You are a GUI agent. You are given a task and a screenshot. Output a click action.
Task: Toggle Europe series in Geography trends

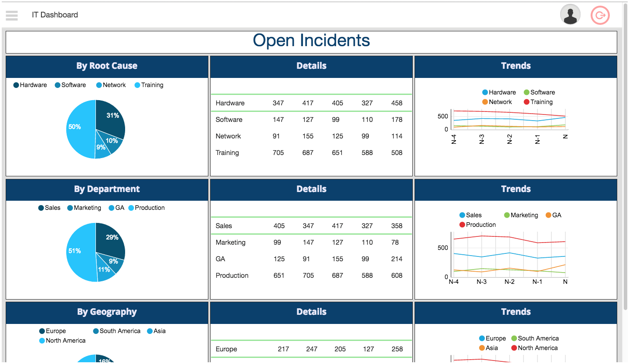(x=493, y=338)
